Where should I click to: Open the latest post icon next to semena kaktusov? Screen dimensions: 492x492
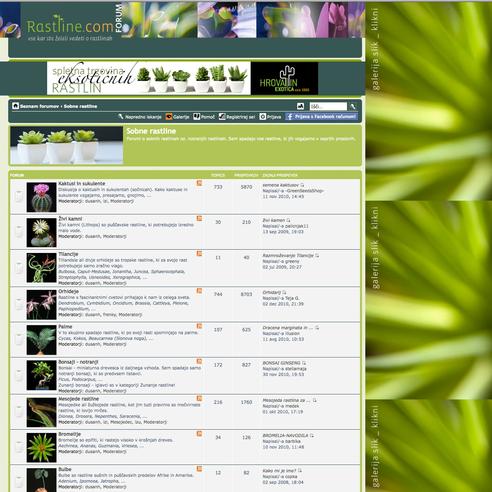point(302,185)
